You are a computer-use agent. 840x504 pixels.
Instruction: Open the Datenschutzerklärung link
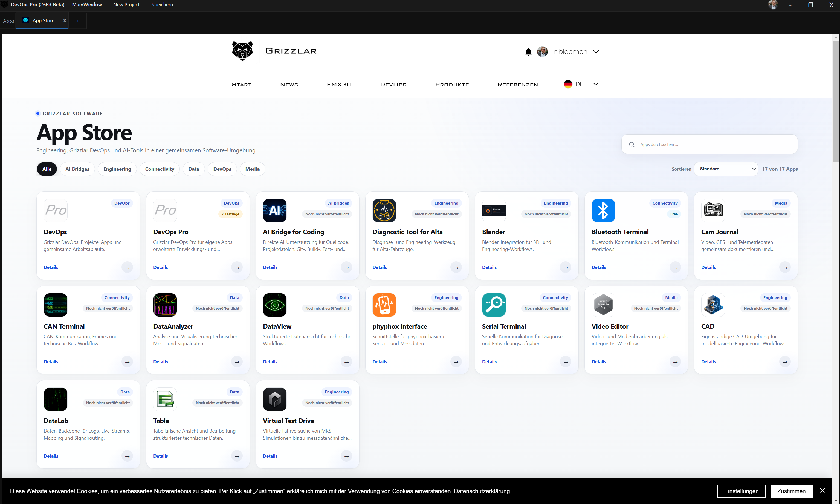tap(482, 491)
